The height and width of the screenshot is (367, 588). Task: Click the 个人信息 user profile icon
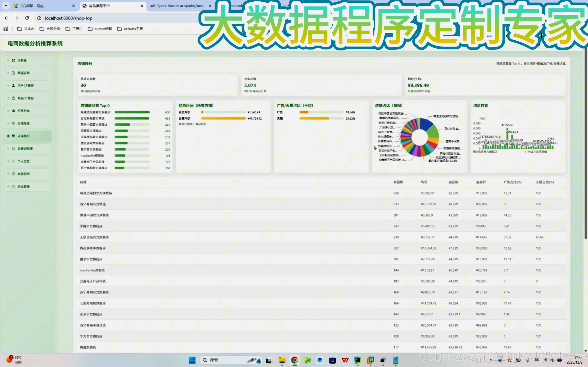pos(13,161)
